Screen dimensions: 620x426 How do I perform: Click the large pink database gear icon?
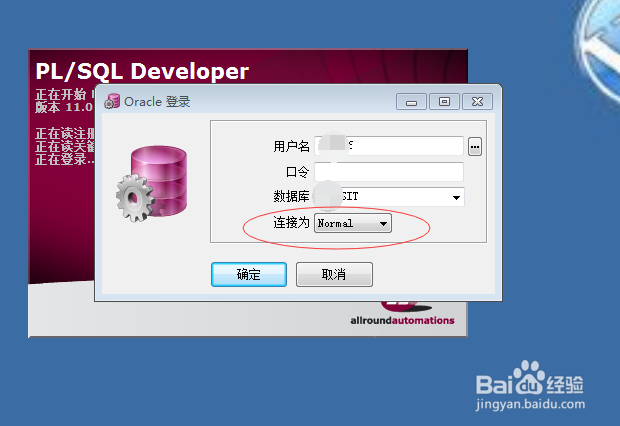(151, 183)
